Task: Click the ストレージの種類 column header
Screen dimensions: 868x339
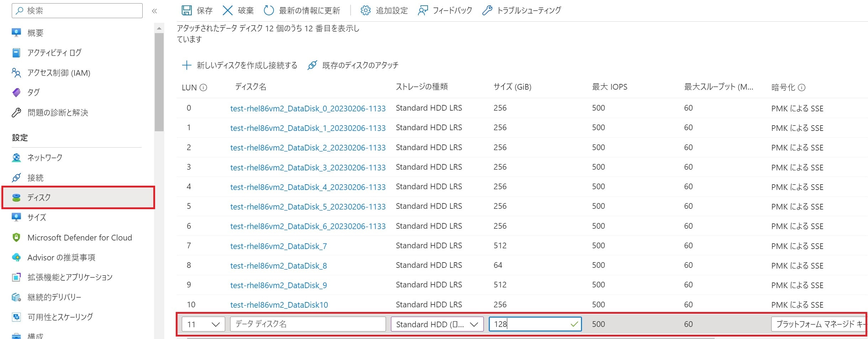Action: click(x=422, y=87)
